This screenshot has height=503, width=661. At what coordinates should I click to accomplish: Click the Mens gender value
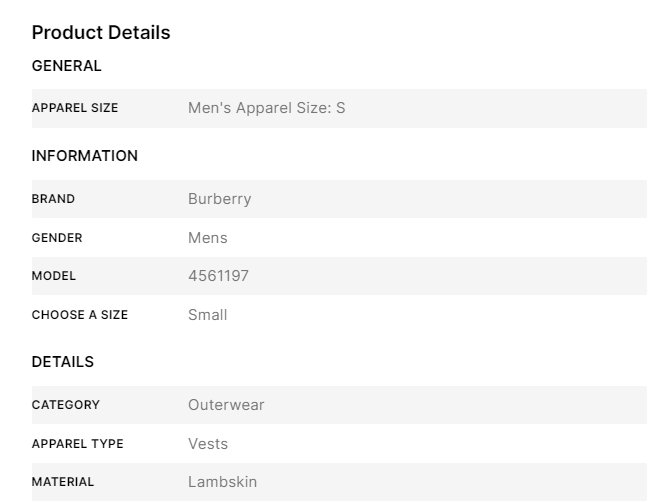pyautogui.click(x=208, y=238)
